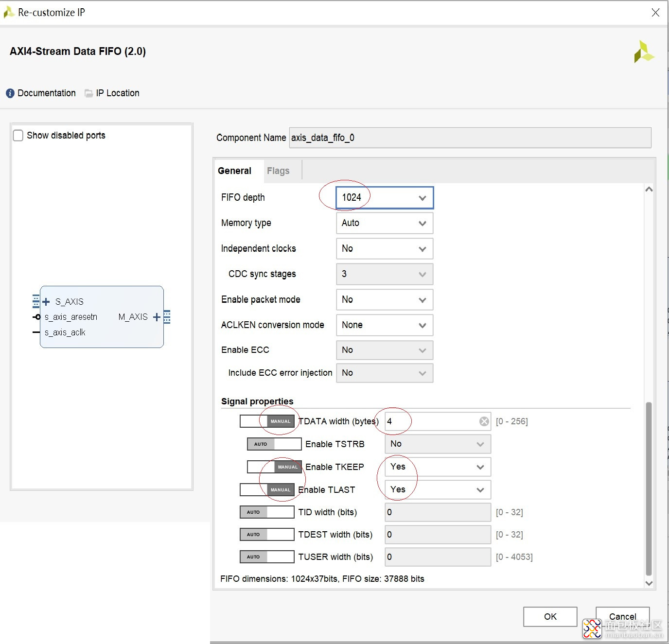Image resolution: width=669 pixels, height=644 pixels.
Task: Toggle Enable TLAST manual switch
Action: pos(267,490)
